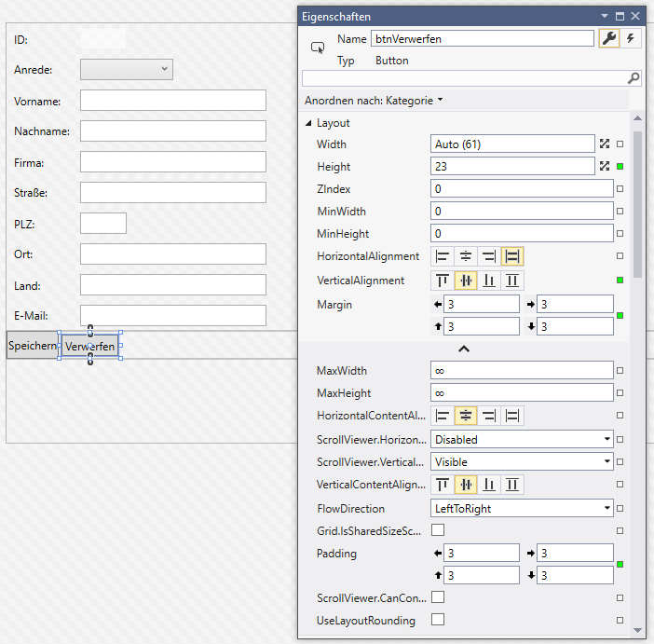The width and height of the screenshot is (654, 644).
Task: Open the Anordnen nach: Kategorie menu
Action: click(374, 101)
